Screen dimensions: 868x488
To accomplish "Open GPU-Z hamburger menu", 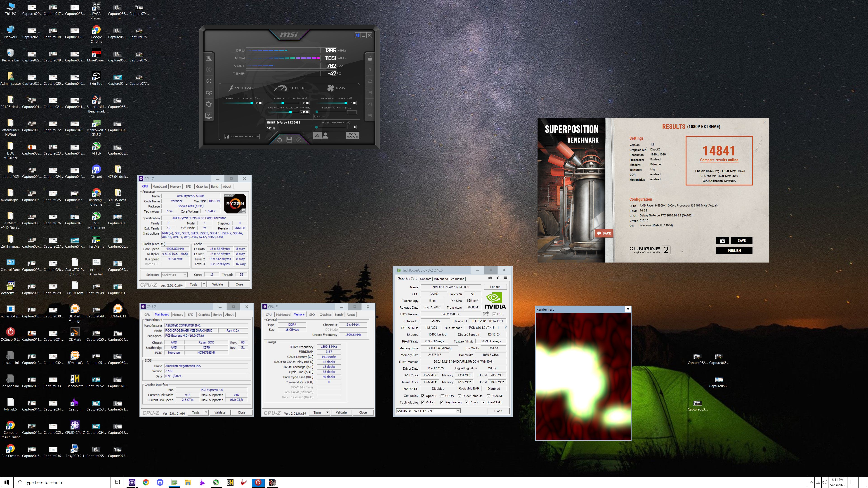I will pyautogui.click(x=506, y=278).
